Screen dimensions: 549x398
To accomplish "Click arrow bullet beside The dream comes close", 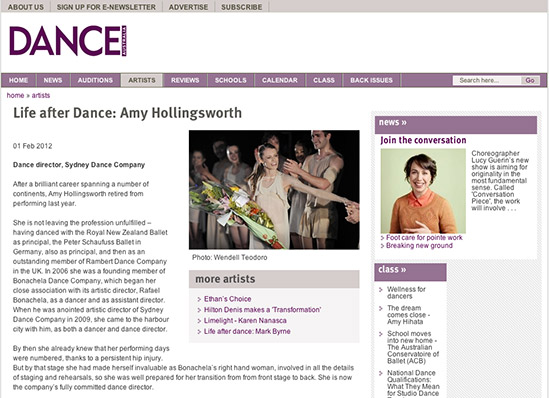I will coord(381,308).
